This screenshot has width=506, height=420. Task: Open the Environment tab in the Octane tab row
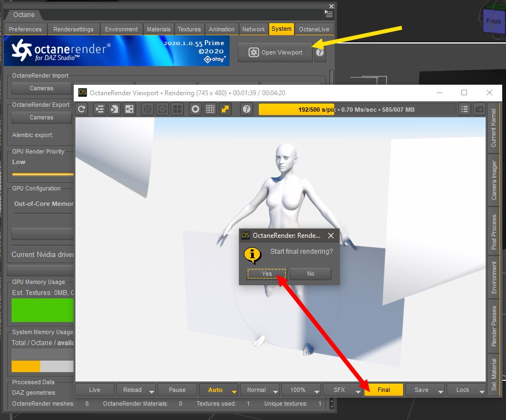click(121, 29)
